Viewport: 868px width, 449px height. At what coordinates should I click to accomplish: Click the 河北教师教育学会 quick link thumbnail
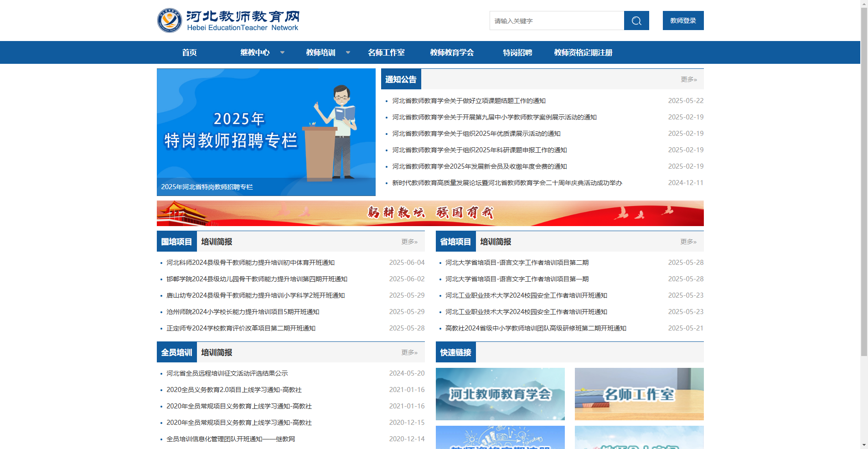[500, 394]
